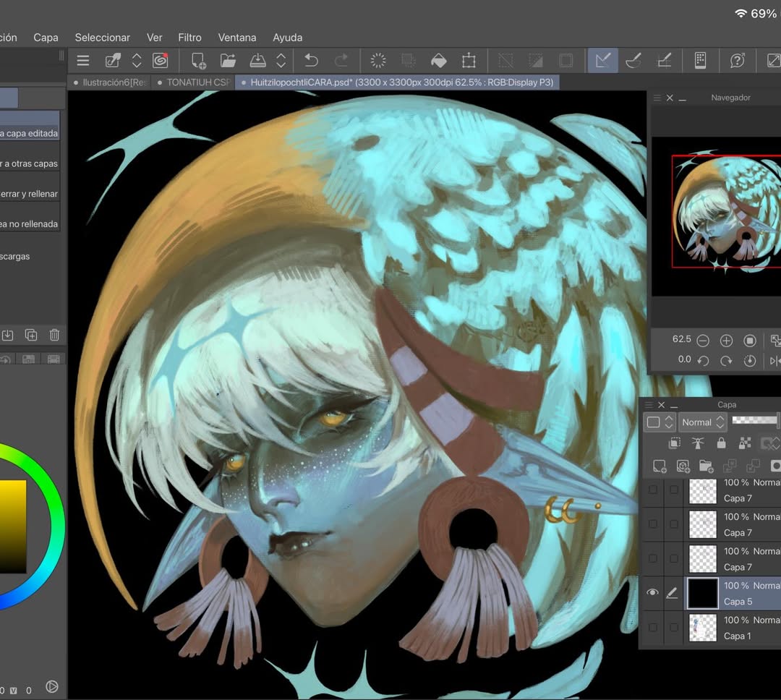Viewport: 781px width, 700px height.
Task: Open the hamburger command bar menu
Action: click(83, 61)
